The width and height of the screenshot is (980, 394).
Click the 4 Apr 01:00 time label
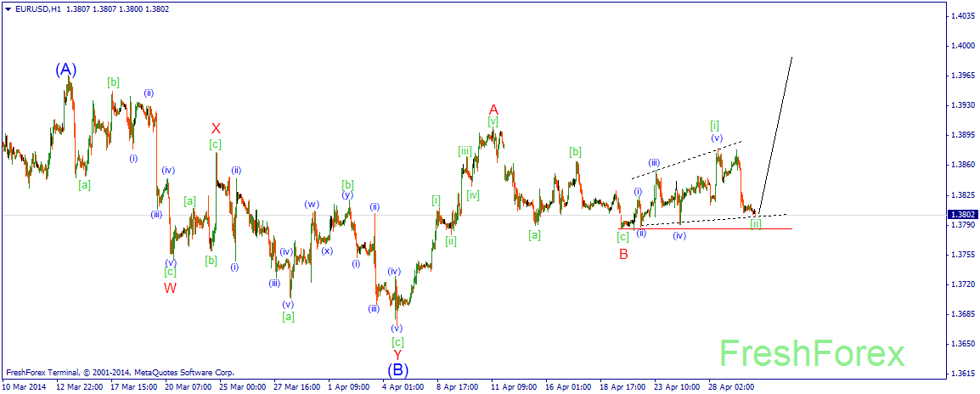coord(403,387)
